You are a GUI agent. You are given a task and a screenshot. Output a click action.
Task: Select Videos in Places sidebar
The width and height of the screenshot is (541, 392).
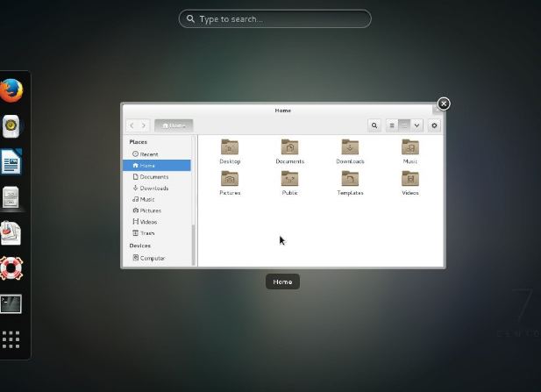point(157,222)
